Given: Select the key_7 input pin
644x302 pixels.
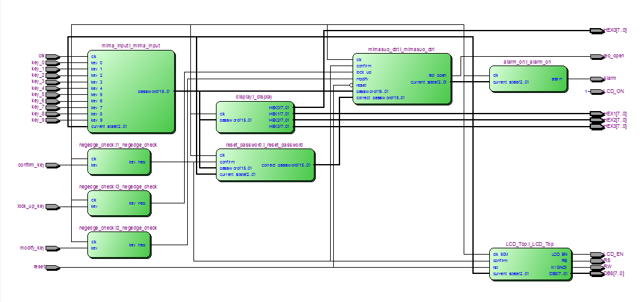Looking at the screenshot, I should tap(52, 108).
